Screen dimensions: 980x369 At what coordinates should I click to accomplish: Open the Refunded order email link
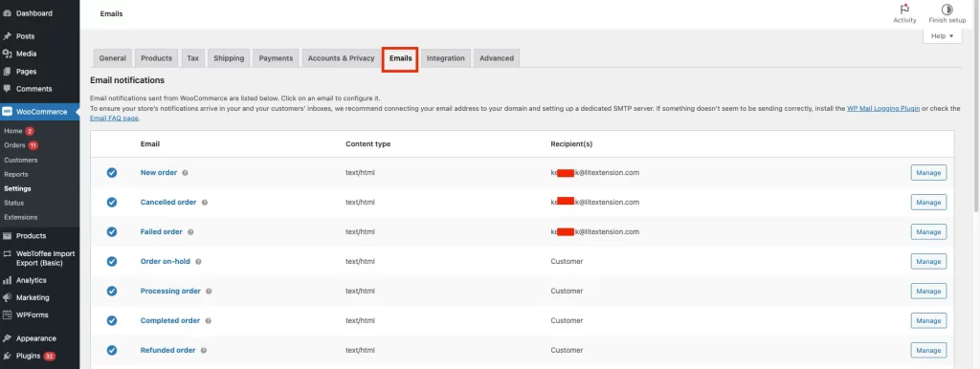168,350
